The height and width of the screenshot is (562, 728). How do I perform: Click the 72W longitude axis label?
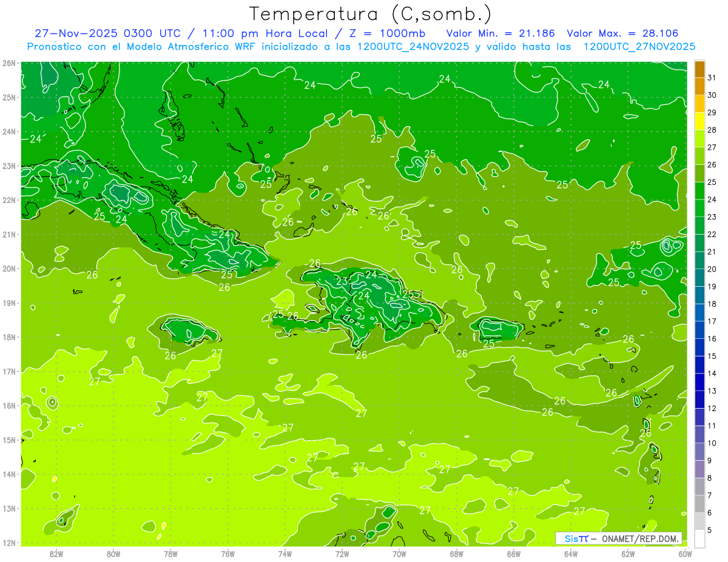point(342,554)
